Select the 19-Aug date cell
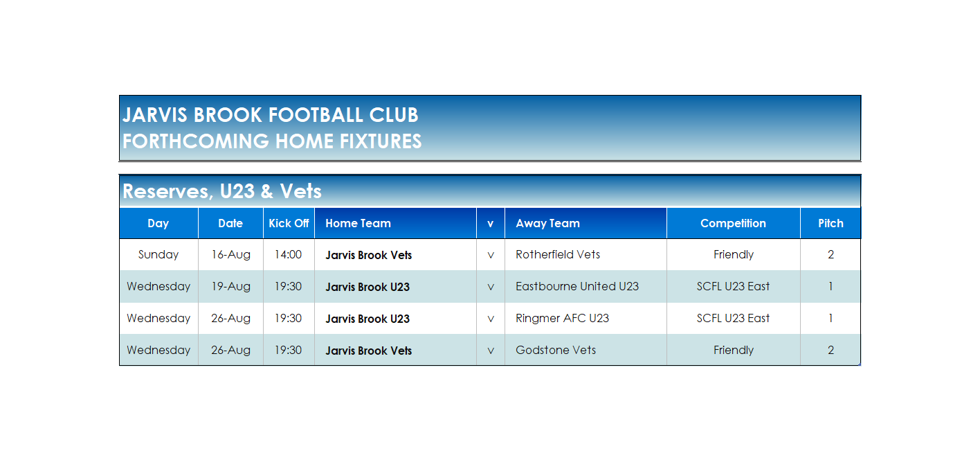Screen dimensions: 980x460 point(230,286)
